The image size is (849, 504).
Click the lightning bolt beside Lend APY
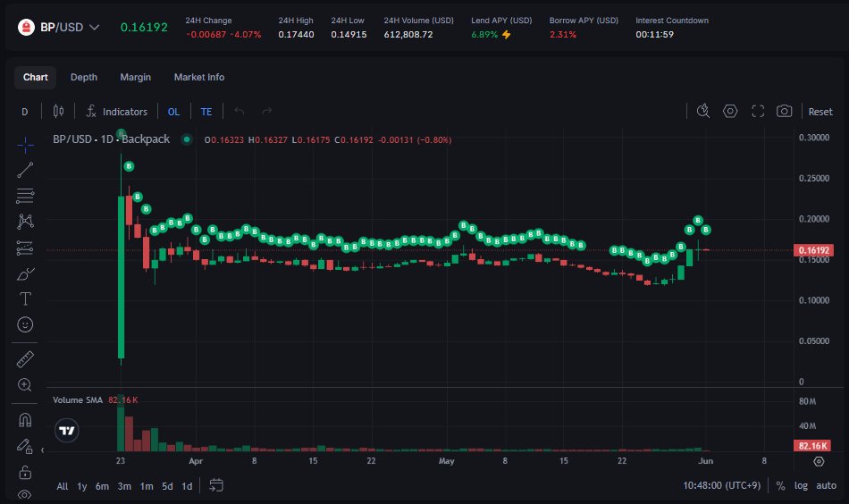point(506,35)
